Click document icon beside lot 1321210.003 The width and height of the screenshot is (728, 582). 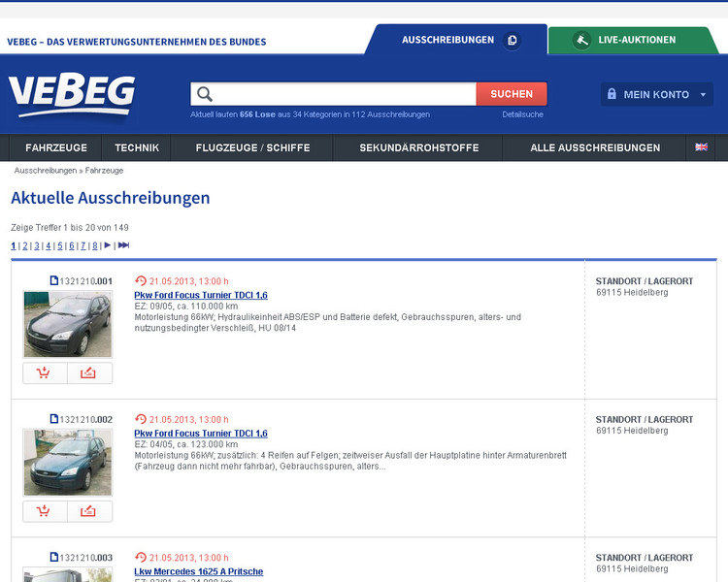click(x=53, y=557)
